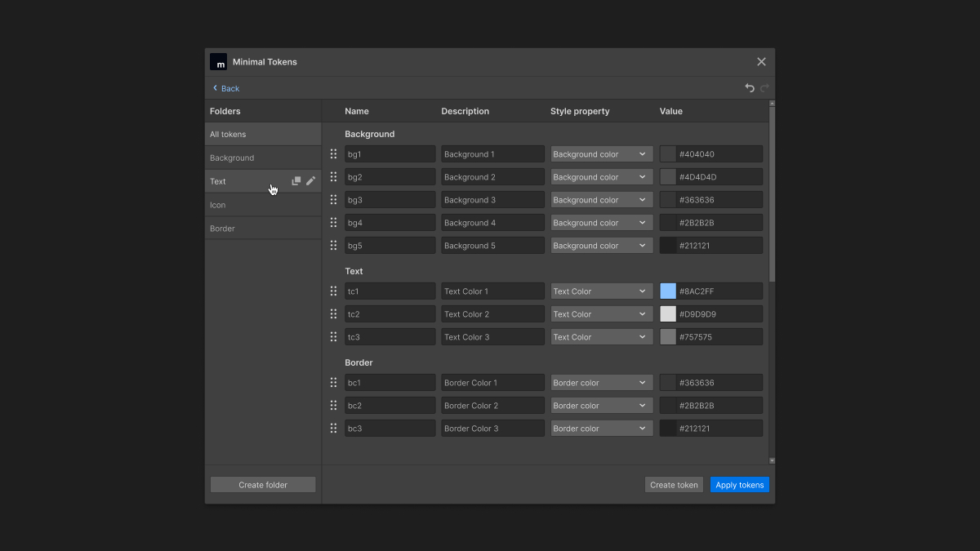Select the All tokens folder
The height and width of the screenshot is (551, 980).
tap(263, 135)
